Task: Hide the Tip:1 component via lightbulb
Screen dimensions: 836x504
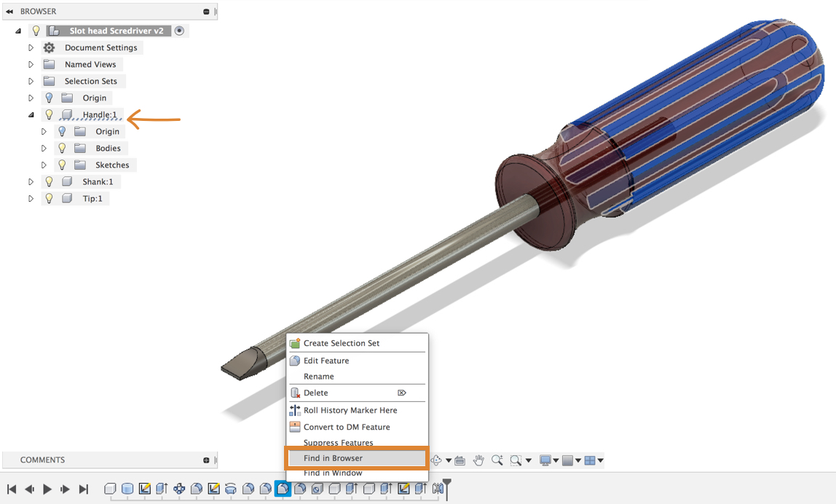Action: [49, 198]
